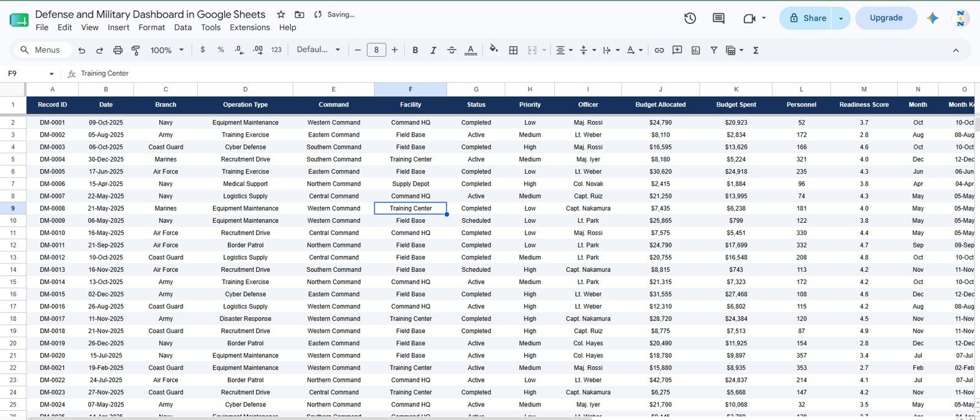
Task: Insert a chart
Action: pyautogui.click(x=695, y=50)
